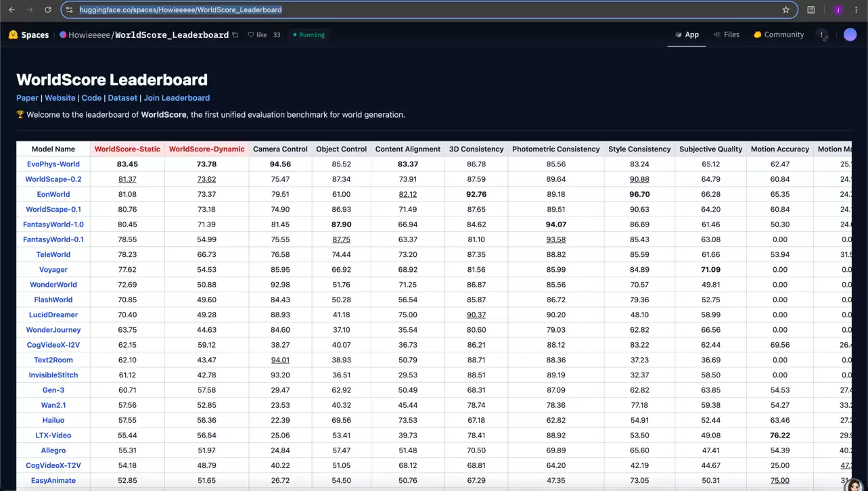Open the Allegro model link
The image size is (868, 491).
click(x=53, y=450)
